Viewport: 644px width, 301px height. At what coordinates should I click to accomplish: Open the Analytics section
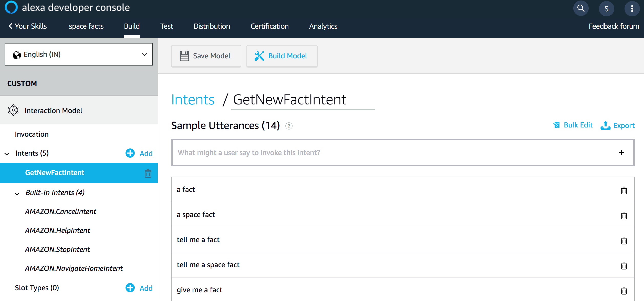pos(323,26)
